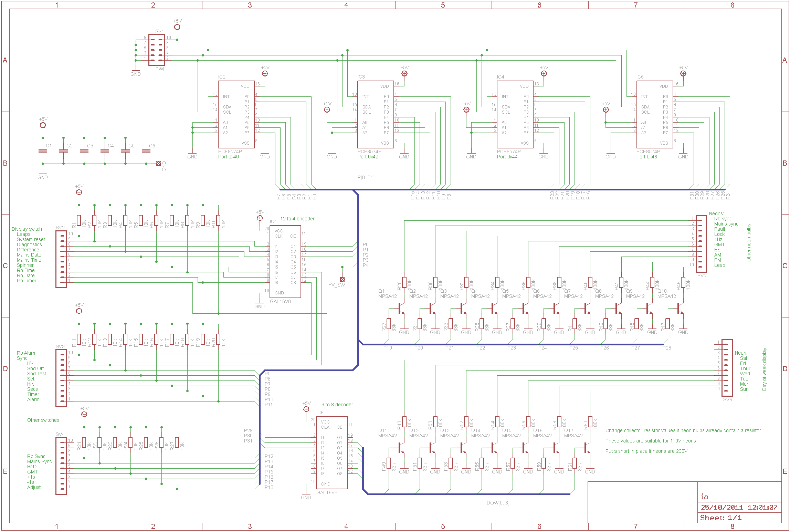Click the IC4 PCF8574P chip
The width and height of the screenshot is (790, 532).
pyautogui.click(x=515, y=114)
